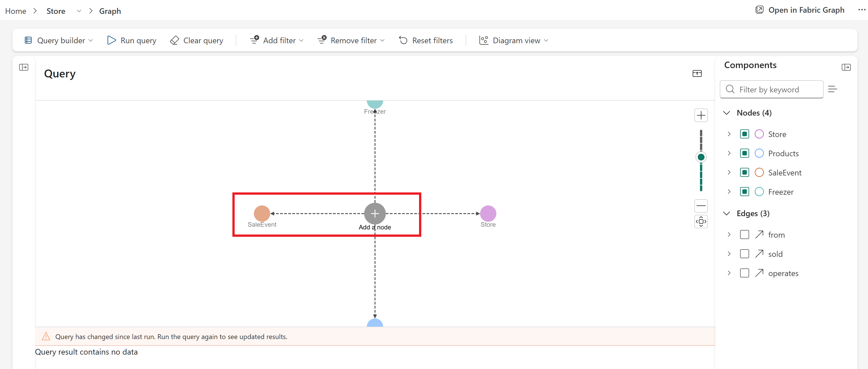Open the Diagram view dropdown
Image resolution: width=868 pixels, height=369 pixels.
click(514, 40)
